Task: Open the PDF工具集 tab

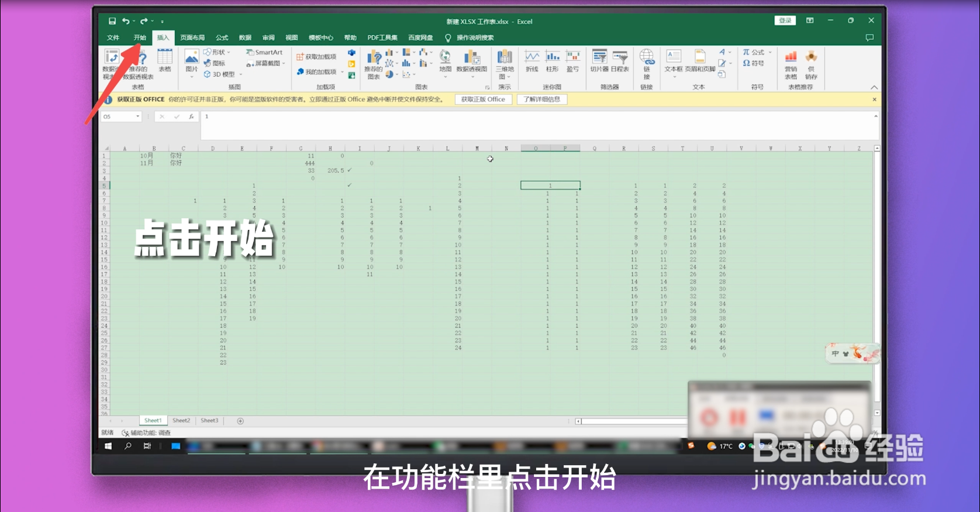Action: click(382, 37)
